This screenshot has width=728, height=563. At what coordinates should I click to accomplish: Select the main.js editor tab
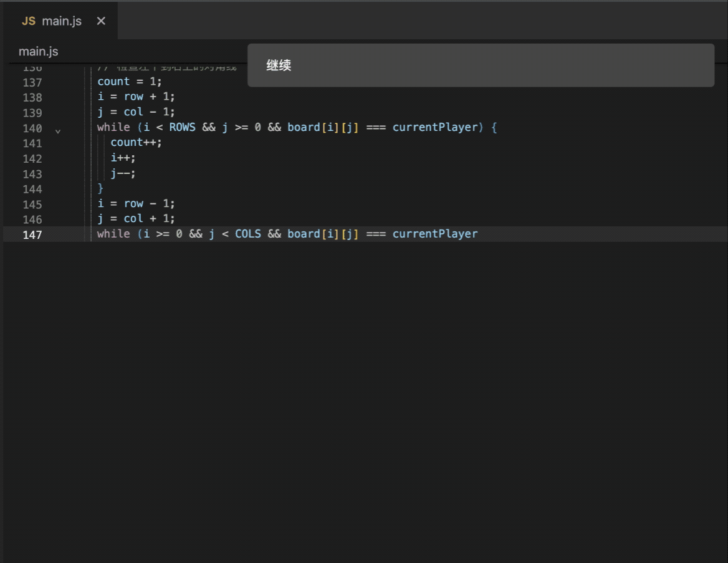[x=60, y=21]
